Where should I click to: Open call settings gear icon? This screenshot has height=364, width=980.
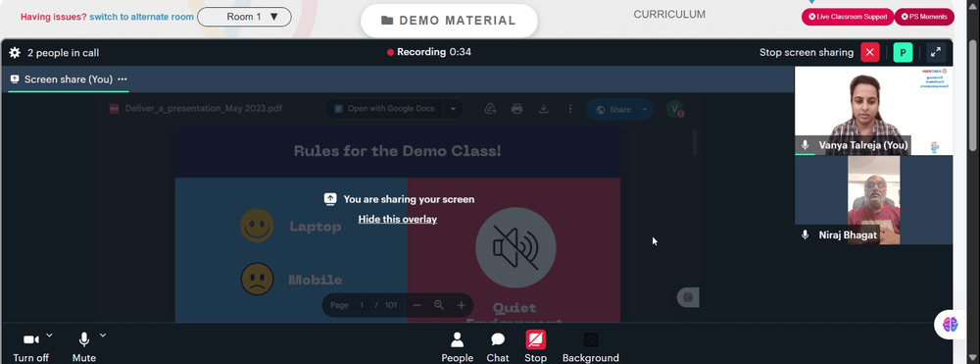[x=15, y=53]
